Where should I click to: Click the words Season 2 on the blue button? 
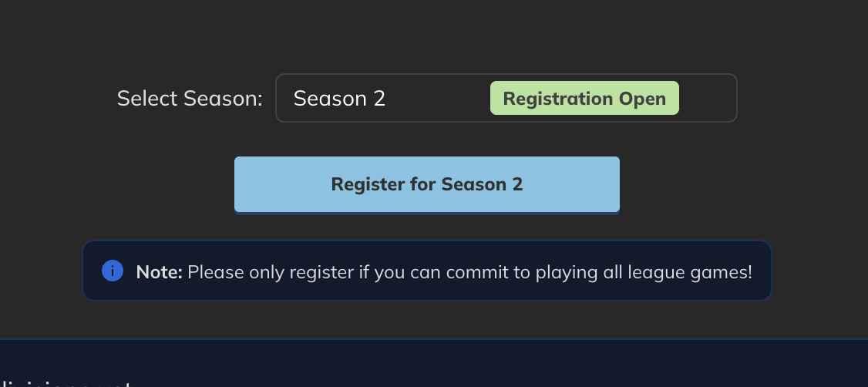pos(482,184)
